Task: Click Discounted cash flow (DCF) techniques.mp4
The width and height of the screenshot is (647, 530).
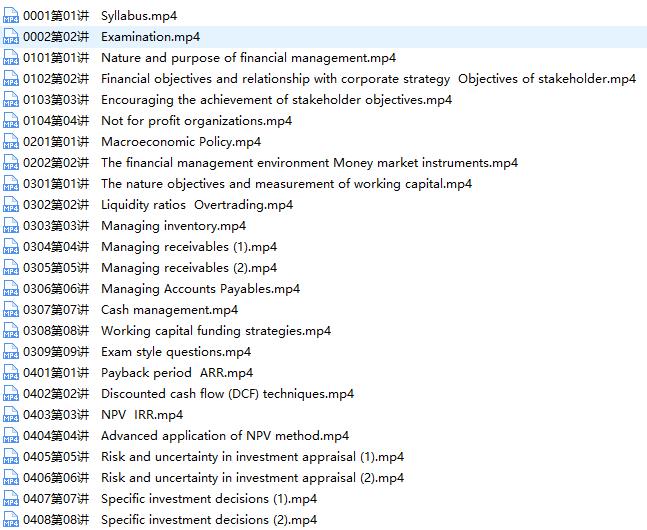Action: click(227, 394)
